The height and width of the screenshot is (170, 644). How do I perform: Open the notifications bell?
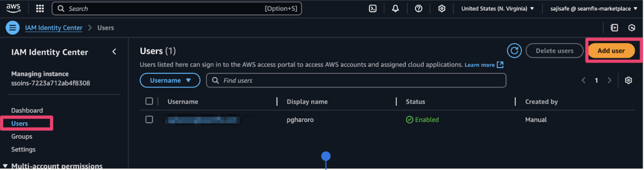click(395, 8)
